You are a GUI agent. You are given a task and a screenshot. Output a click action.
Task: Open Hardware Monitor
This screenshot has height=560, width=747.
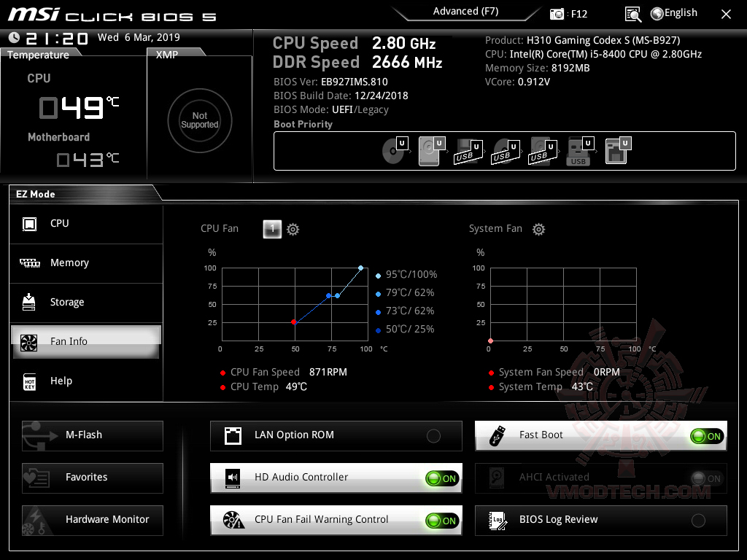(x=93, y=521)
